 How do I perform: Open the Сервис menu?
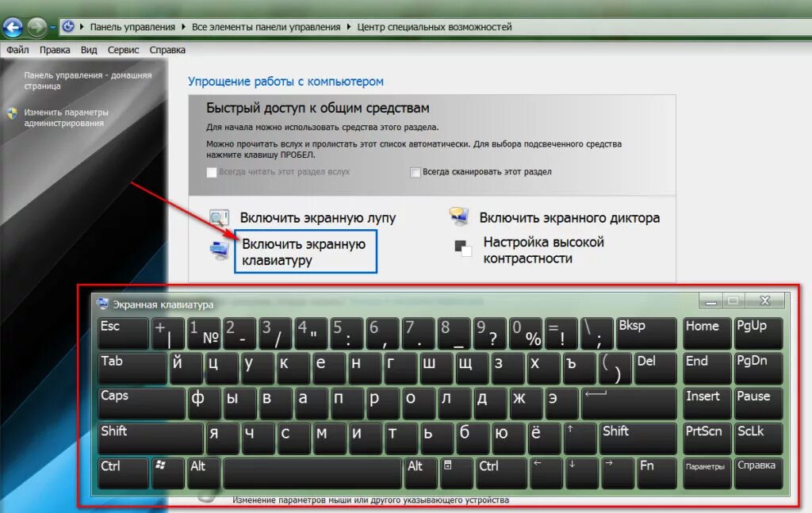coord(123,50)
